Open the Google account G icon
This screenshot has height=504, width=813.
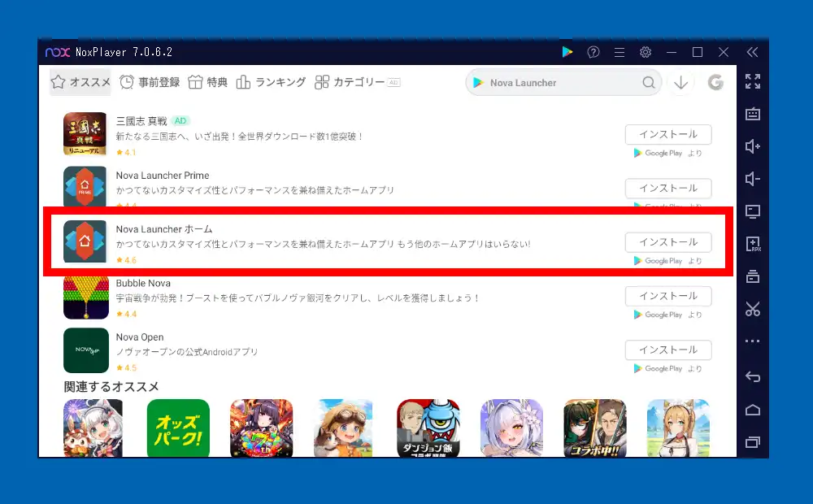[x=715, y=82]
